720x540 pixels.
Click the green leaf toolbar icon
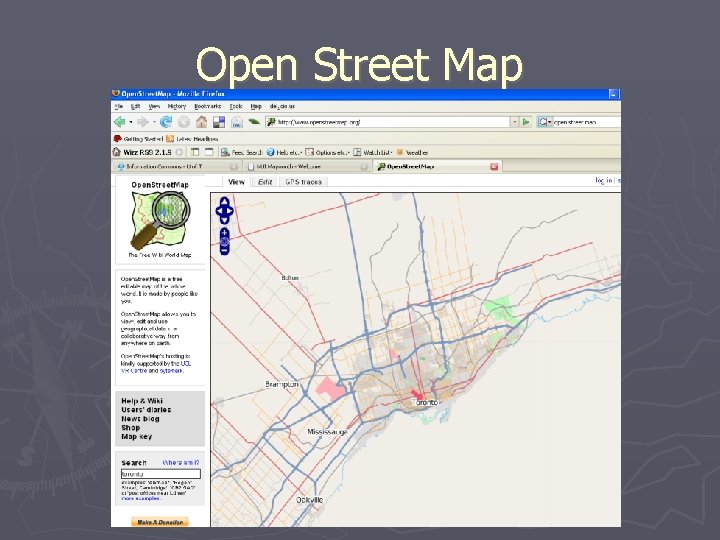[254, 122]
